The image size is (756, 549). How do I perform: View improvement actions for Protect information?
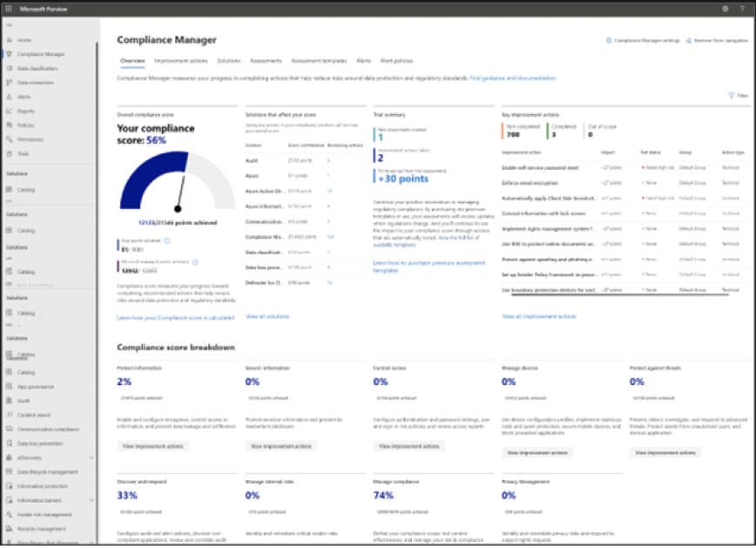152,446
